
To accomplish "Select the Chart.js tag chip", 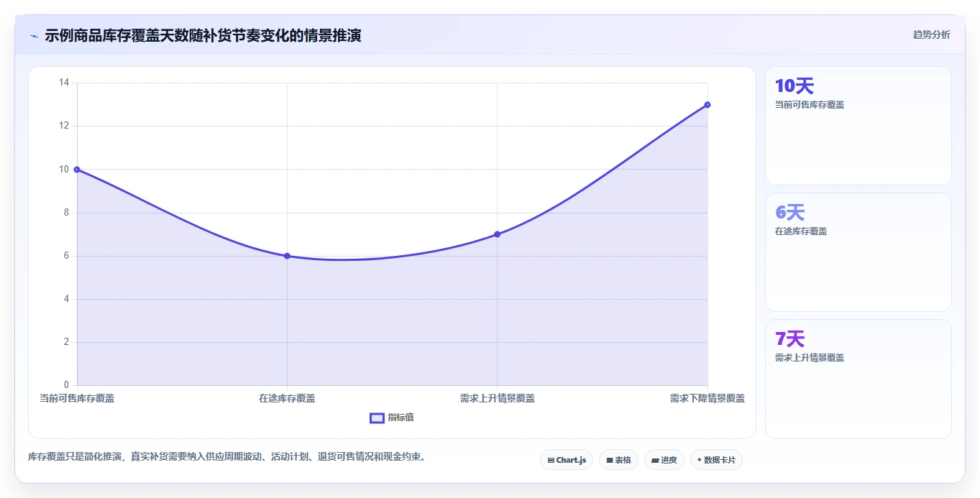I will (x=567, y=460).
